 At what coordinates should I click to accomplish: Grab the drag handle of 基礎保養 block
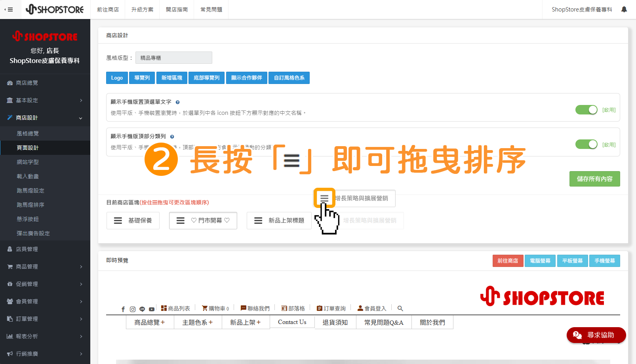[x=118, y=221]
